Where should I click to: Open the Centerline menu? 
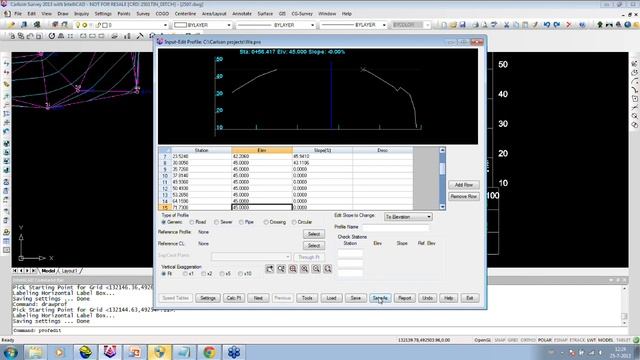click(185, 13)
